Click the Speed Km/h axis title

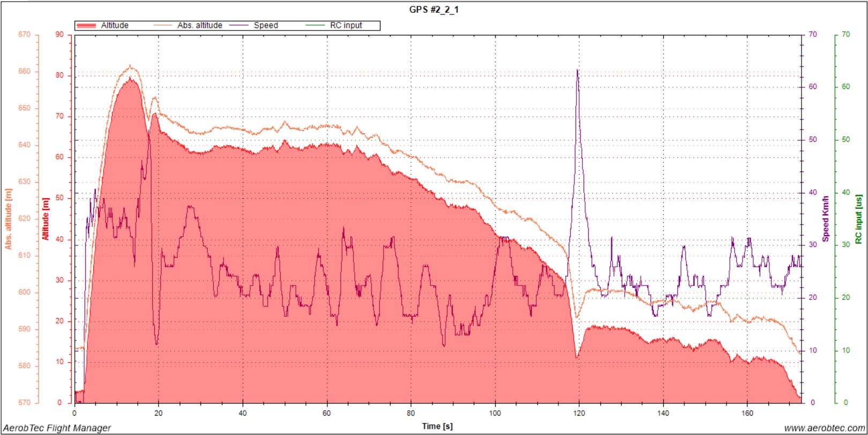coord(826,218)
